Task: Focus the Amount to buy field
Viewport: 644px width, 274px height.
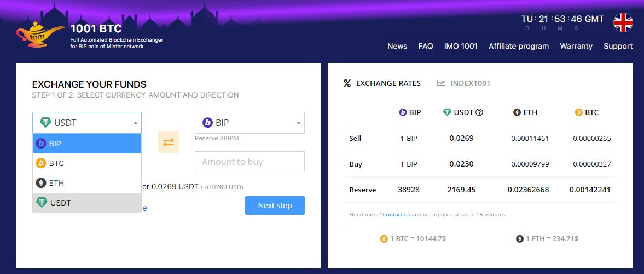Action: [250, 162]
